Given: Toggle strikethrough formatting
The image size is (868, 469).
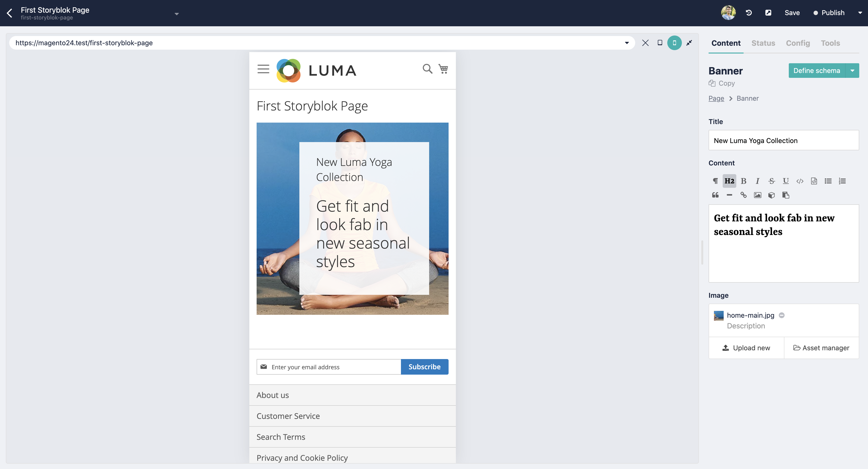Looking at the screenshot, I should tap(772, 181).
